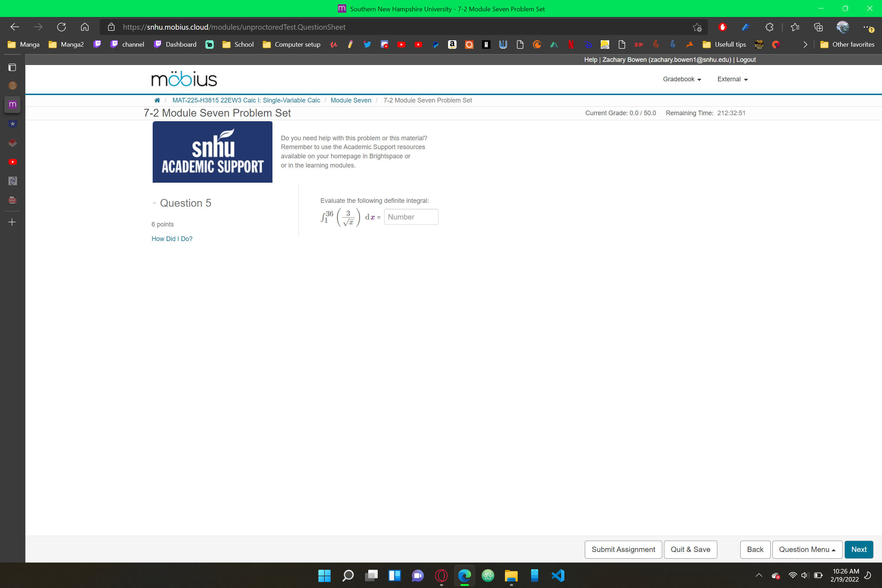This screenshot has width=882, height=588.
Task: Select the Module Seven breadcrumb link
Action: pos(351,100)
